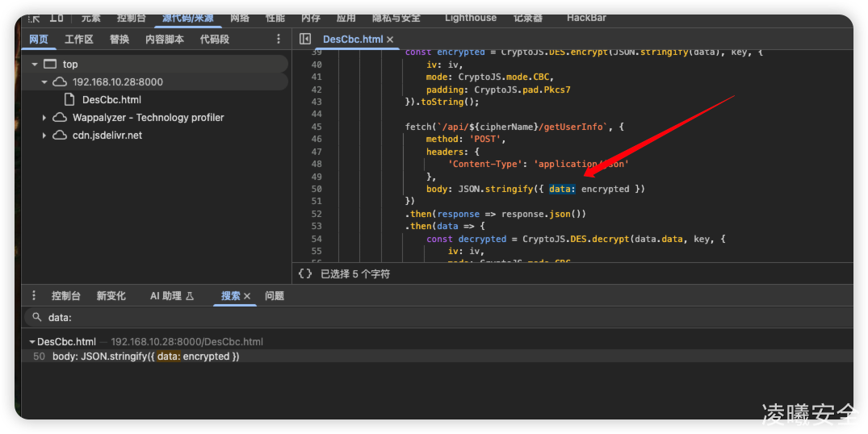
Task: Click the pretty-print curly braces icon
Action: tap(304, 273)
